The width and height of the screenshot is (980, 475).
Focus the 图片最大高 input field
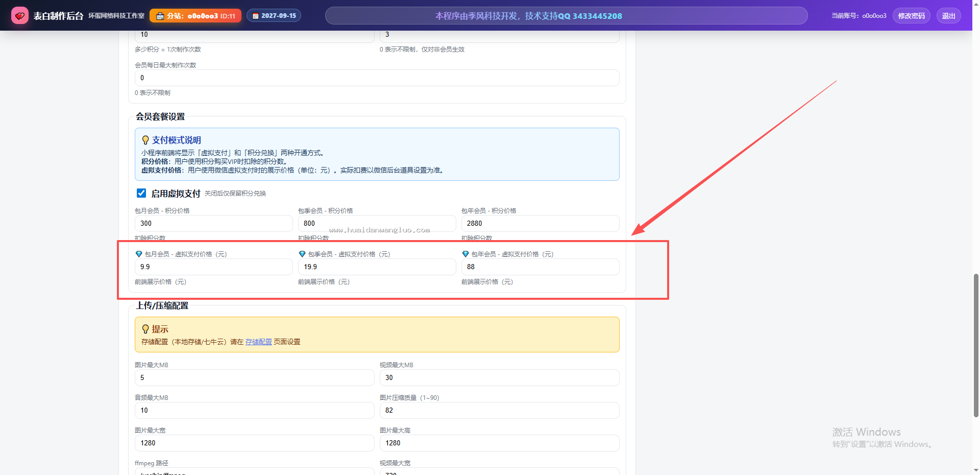(x=500, y=443)
